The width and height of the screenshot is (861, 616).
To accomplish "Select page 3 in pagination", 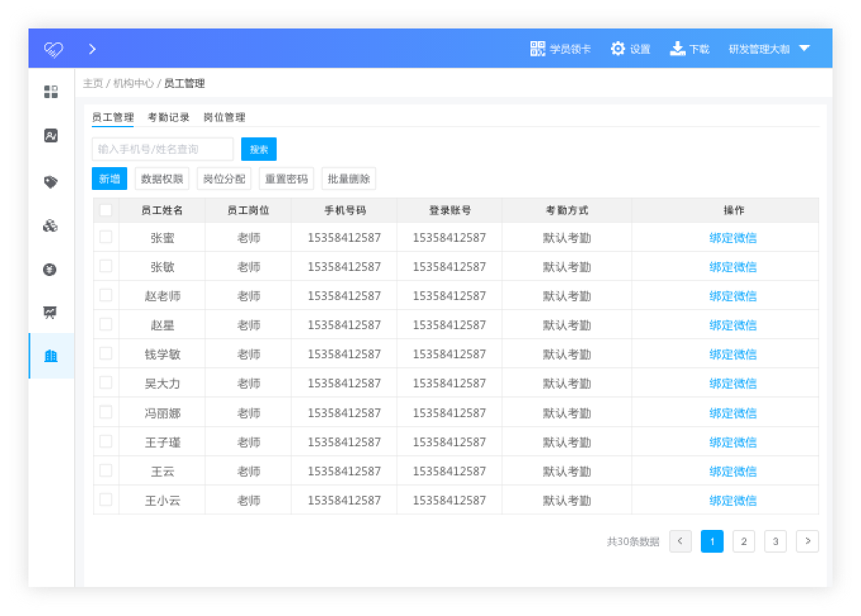I will [776, 541].
